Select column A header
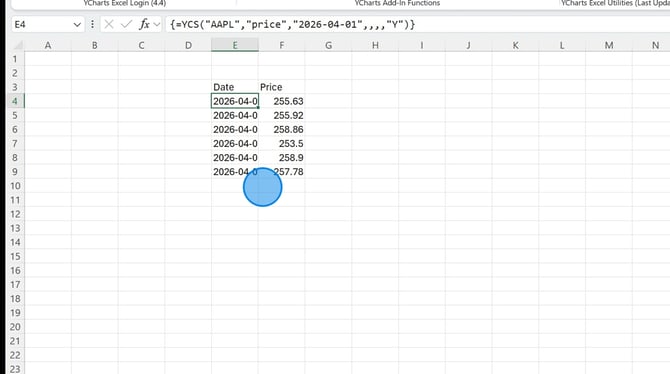This screenshot has height=374, width=670. (48, 45)
